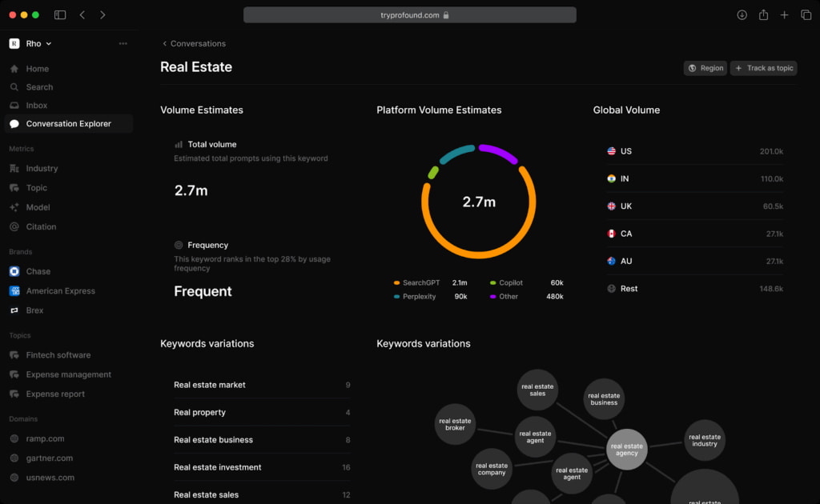The height and width of the screenshot is (504, 820).
Task: Click the tryprofound.com address bar
Action: point(409,15)
